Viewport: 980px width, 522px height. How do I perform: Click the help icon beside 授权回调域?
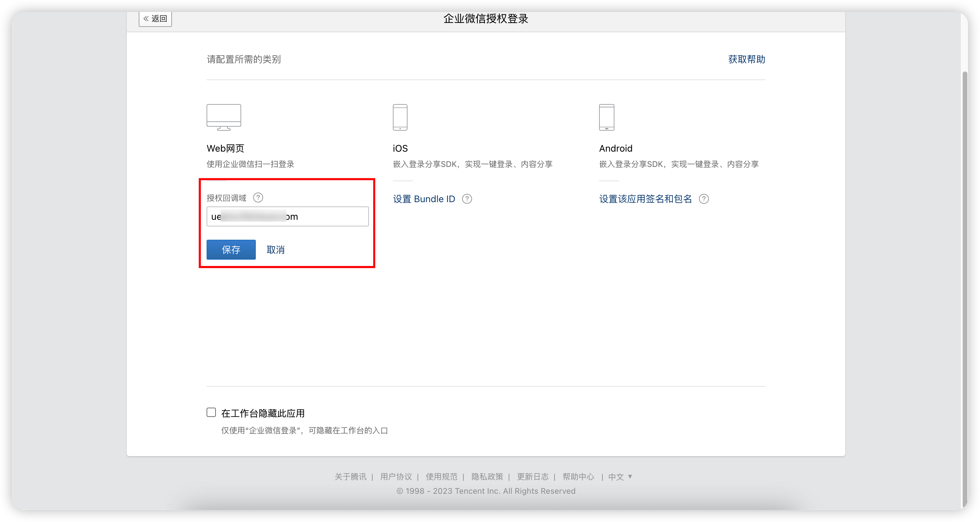tap(258, 198)
